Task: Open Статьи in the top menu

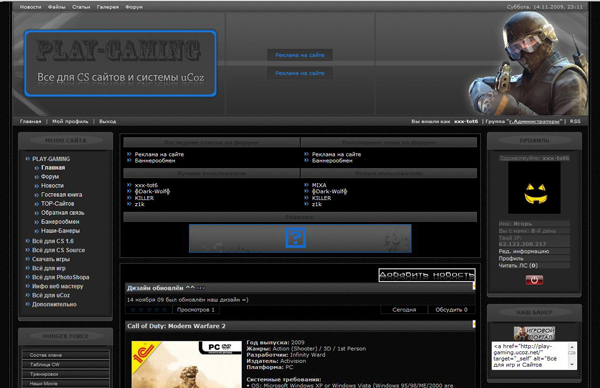Action: [x=81, y=7]
